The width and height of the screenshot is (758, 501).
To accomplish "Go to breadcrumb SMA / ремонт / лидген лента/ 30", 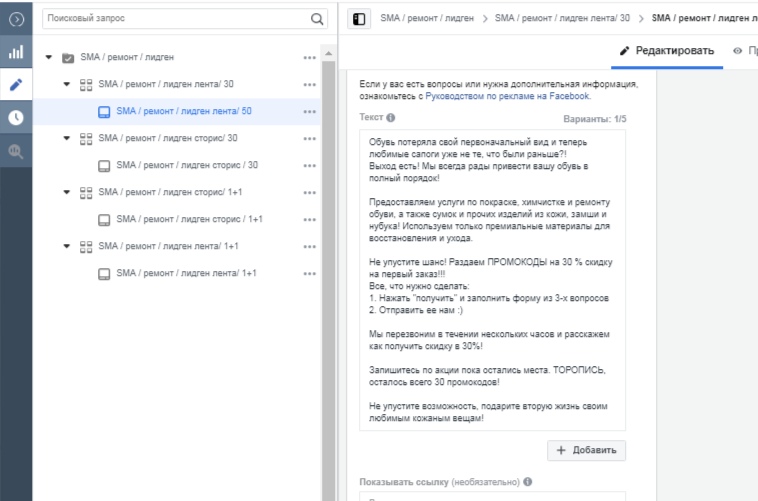I will coord(562,18).
